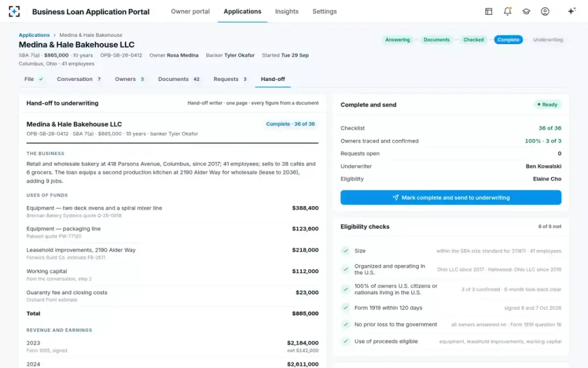Click eligibility reviewer Elaine Cho
Viewport: 588px width, 368px height.
pyautogui.click(x=547, y=179)
